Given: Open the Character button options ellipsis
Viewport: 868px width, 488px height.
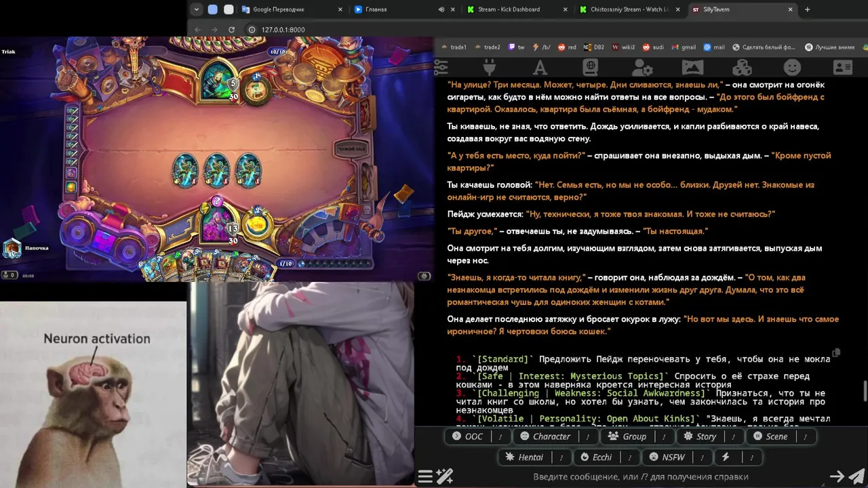Looking at the screenshot, I should (588, 436).
